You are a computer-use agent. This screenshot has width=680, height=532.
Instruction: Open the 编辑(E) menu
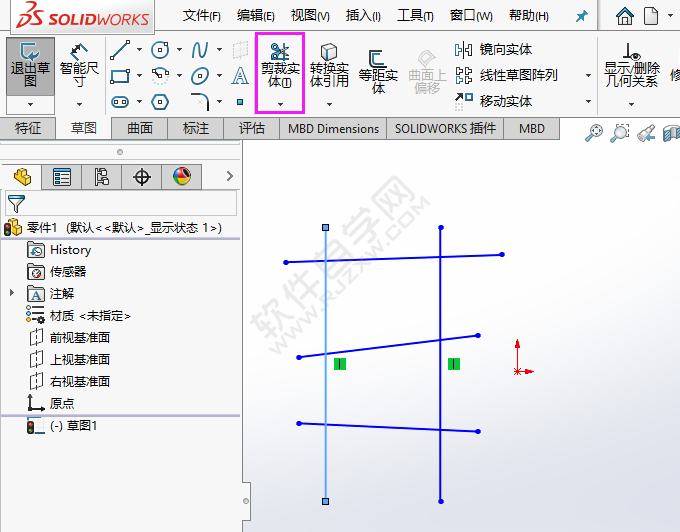[x=255, y=16]
